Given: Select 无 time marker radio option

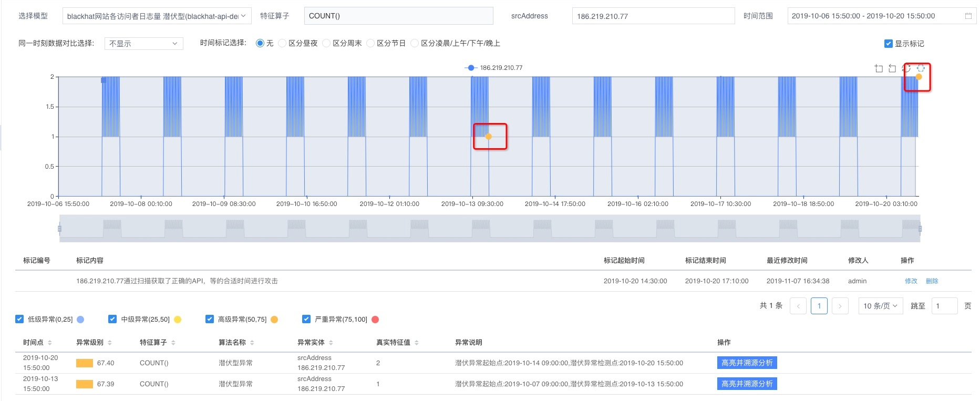Looking at the screenshot, I should click(x=260, y=43).
